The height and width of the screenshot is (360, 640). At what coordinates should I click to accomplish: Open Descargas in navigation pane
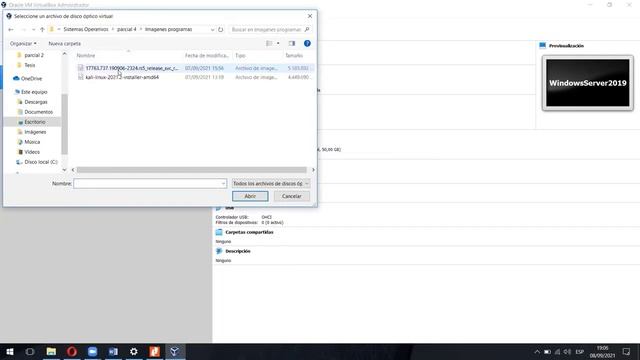[36, 102]
